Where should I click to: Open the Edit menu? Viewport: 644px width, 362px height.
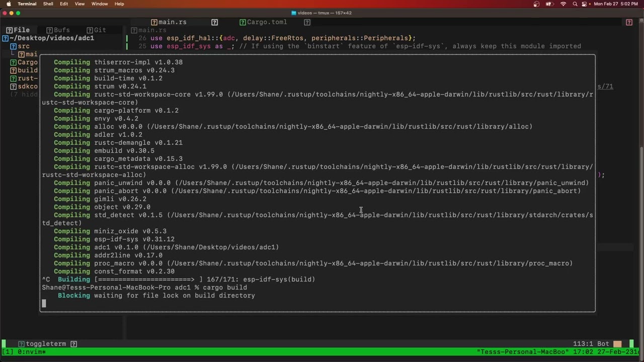[64, 4]
